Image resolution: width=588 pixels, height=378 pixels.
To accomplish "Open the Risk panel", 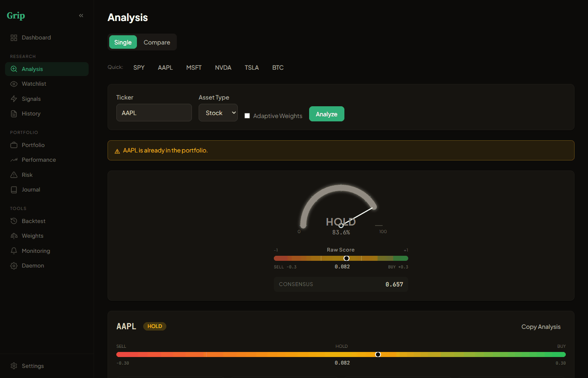I will [26, 175].
